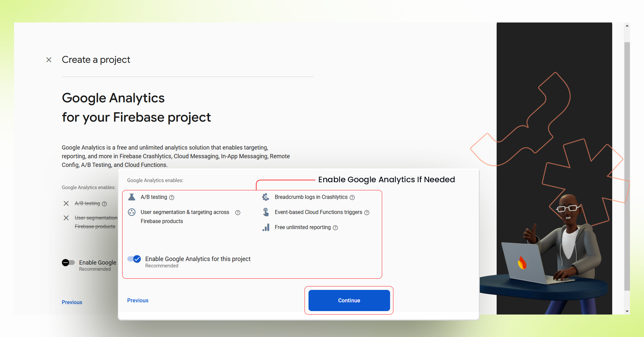Click the scrollbar down arrow

pos(627,311)
